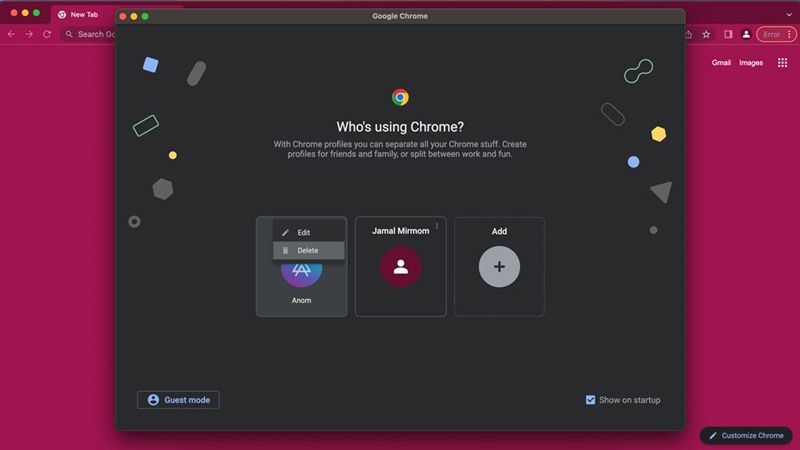Select the Anom profile card

pos(302,266)
